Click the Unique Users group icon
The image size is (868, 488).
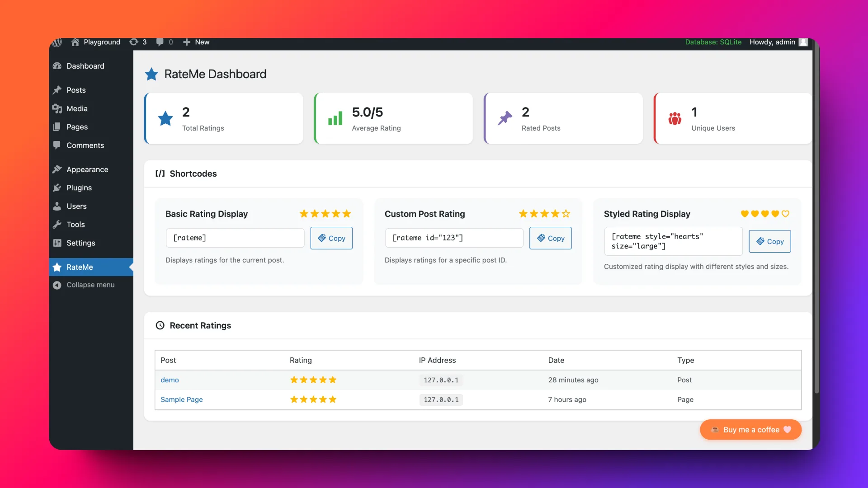675,118
